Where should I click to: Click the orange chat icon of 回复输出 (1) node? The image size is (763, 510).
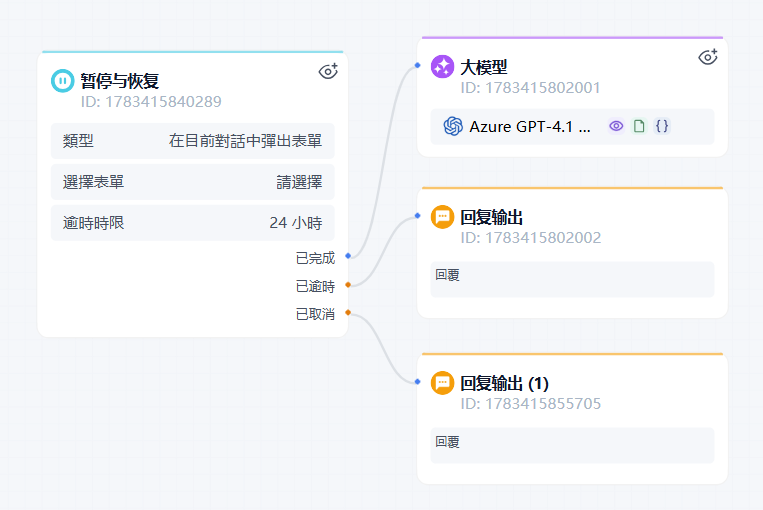click(x=442, y=383)
